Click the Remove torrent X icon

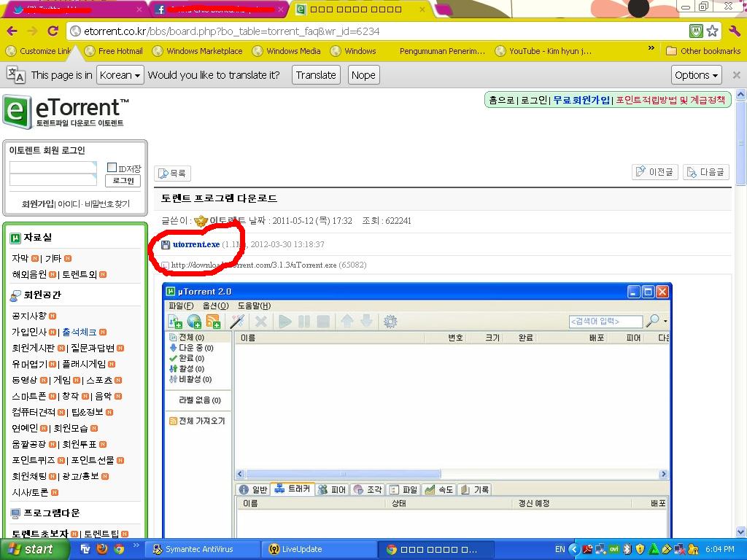[260, 322]
